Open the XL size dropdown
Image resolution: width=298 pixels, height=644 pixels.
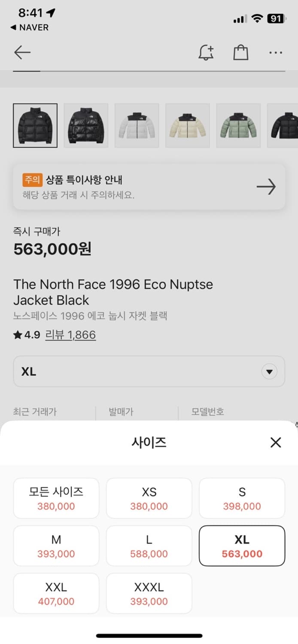(x=149, y=371)
